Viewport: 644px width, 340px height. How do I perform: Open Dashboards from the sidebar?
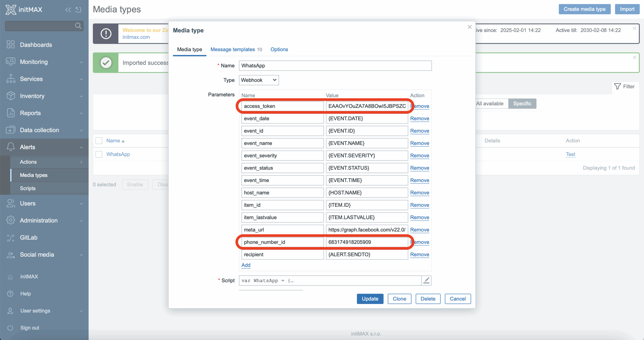pyautogui.click(x=36, y=45)
